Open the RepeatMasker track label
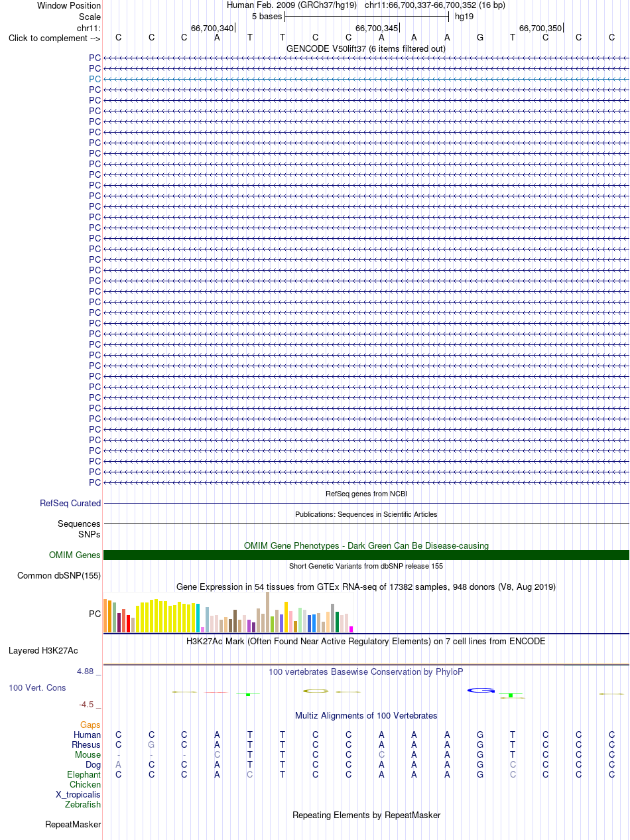The height and width of the screenshot is (840, 630). coord(73,825)
